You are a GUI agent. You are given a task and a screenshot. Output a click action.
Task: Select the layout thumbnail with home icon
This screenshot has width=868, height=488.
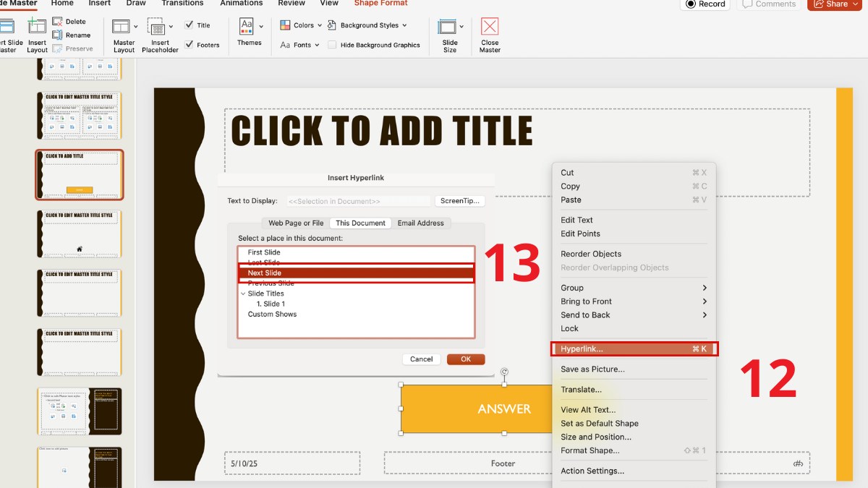coord(80,234)
